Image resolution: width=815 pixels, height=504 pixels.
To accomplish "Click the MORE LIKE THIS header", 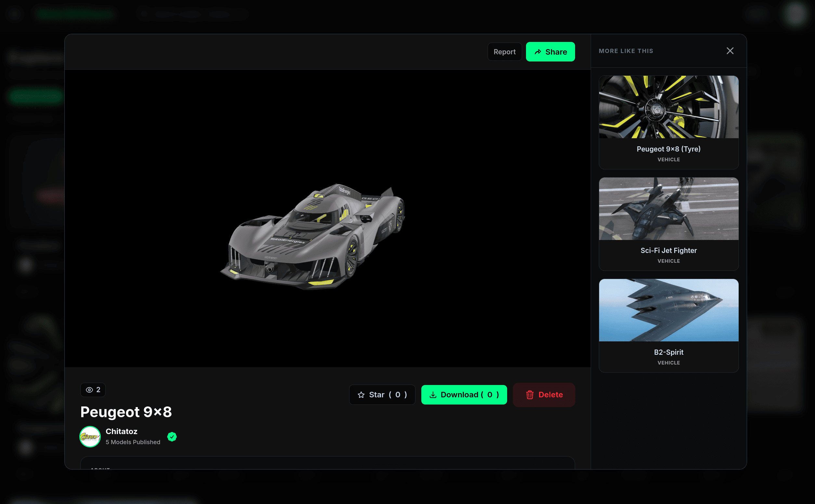I will pyautogui.click(x=626, y=51).
